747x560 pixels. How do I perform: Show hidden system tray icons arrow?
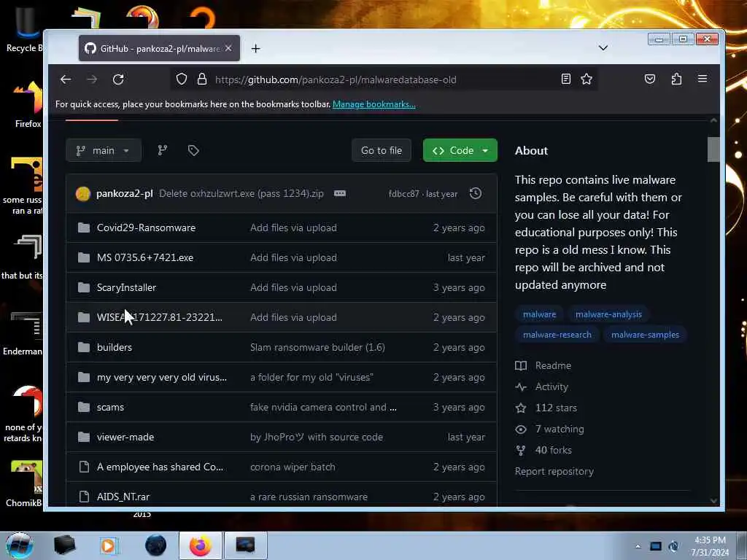click(638, 546)
